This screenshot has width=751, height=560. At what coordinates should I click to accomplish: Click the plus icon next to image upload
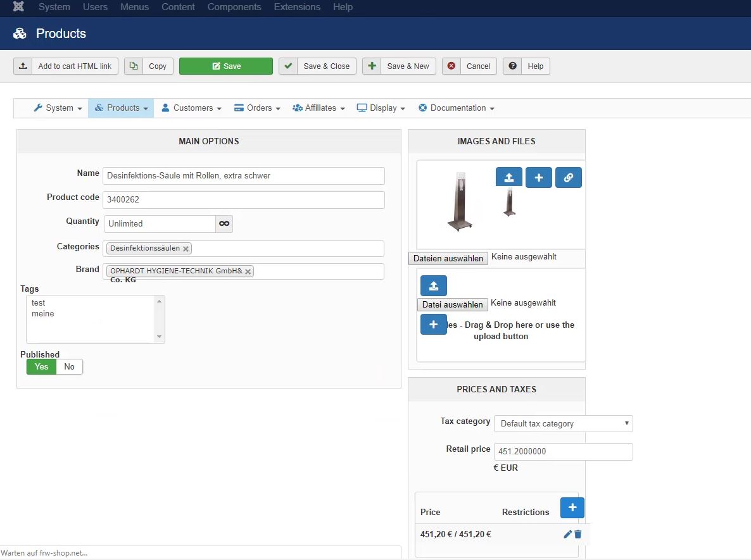(538, 178)
